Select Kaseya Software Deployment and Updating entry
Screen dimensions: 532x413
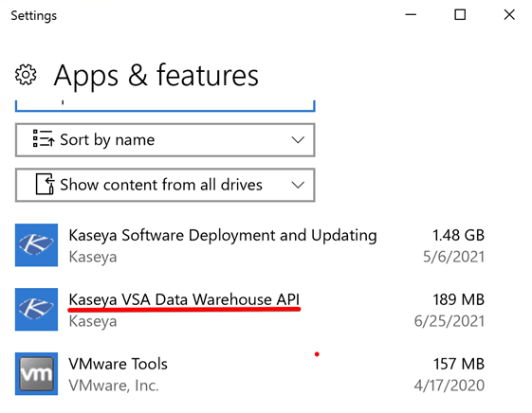(x=249, y=245)
